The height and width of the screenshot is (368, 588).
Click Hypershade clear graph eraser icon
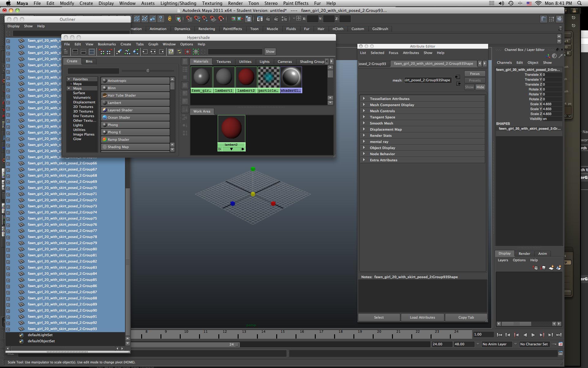[119, 52]
